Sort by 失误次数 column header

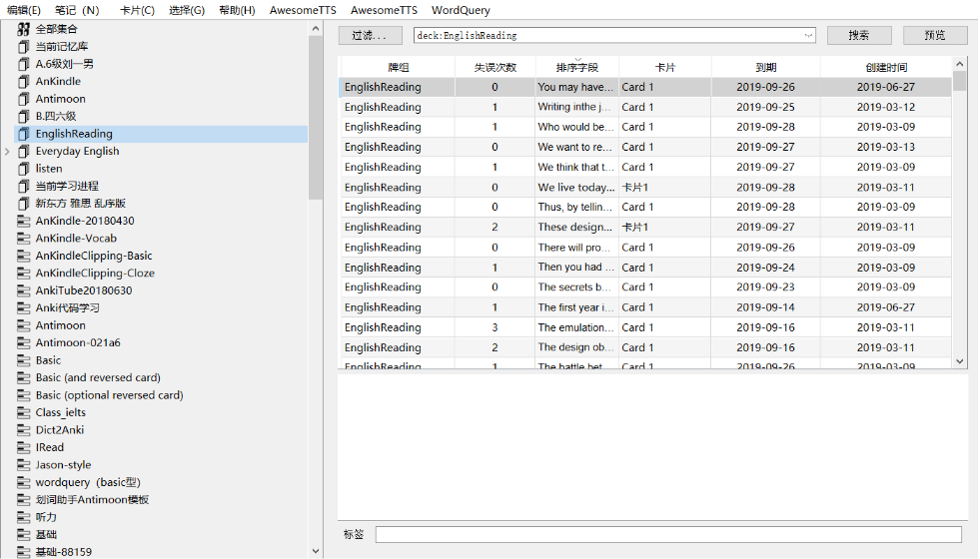tap(495, 68)
